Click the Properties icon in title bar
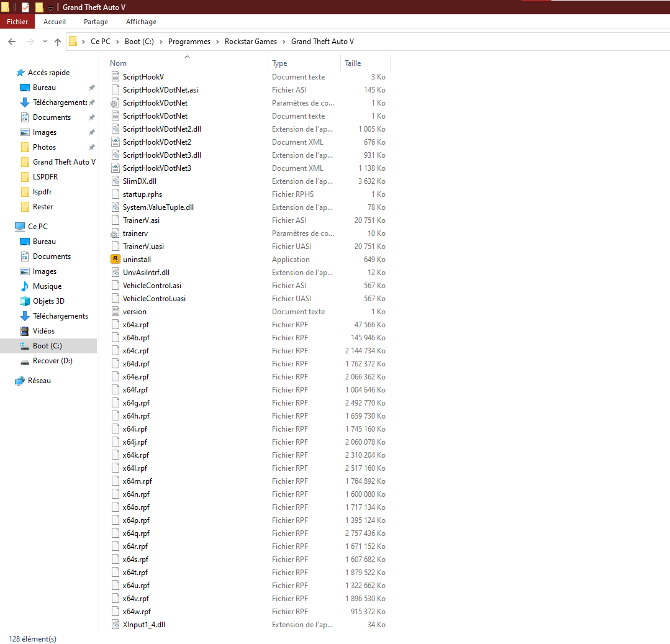 pyautogui.click(x=25, y=7)
